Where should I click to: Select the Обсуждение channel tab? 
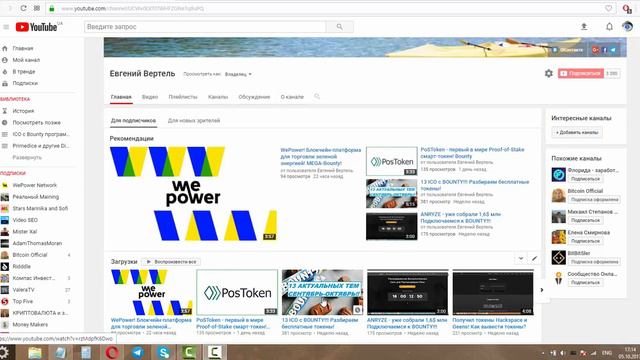(254, 97)
